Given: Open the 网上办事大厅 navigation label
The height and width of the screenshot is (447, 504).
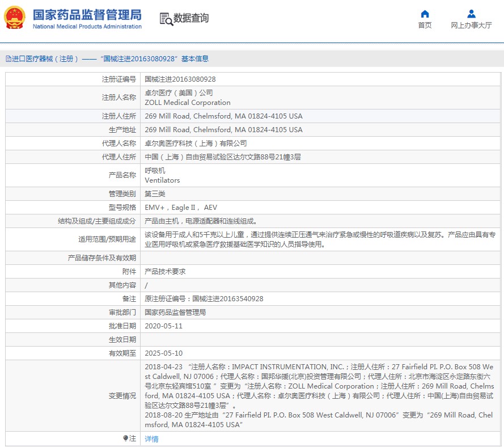Looking at the screenshot, I should click(x=471, y=26).
